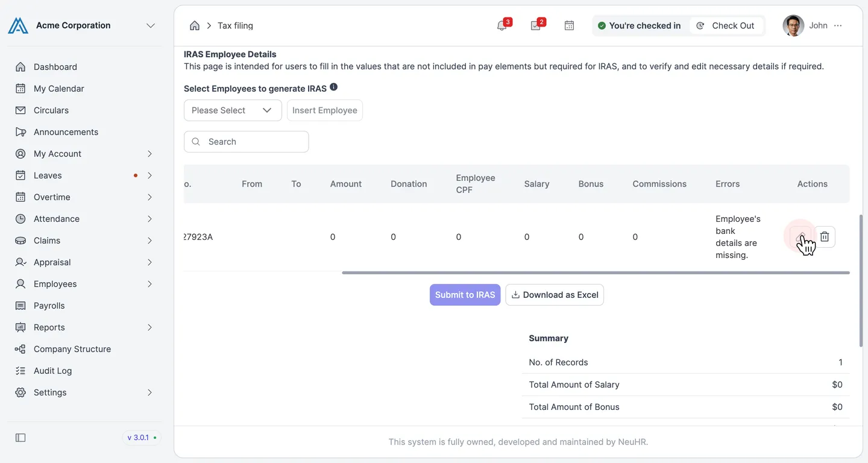Image resolution: width=868 pixels, height=463 pixels.
Task: Click the Commissions column header
Action: [x=659, y=184]
